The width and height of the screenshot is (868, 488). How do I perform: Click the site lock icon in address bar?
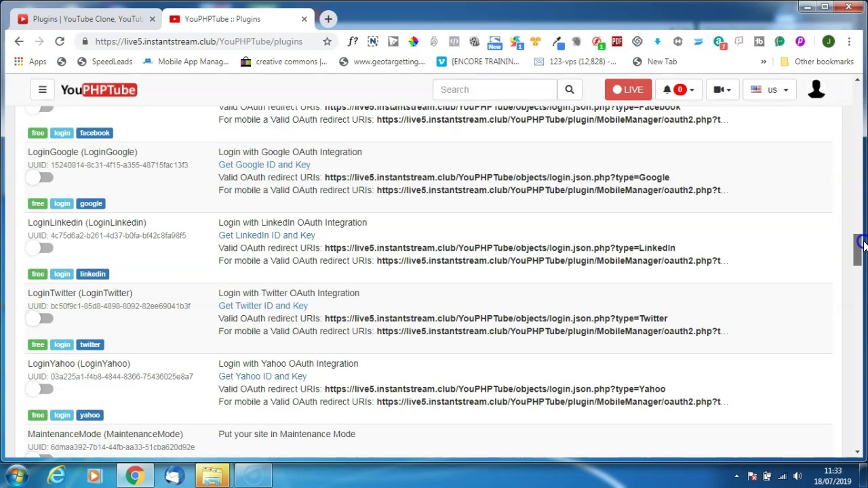pyautogui.click(x=85, y=41)
